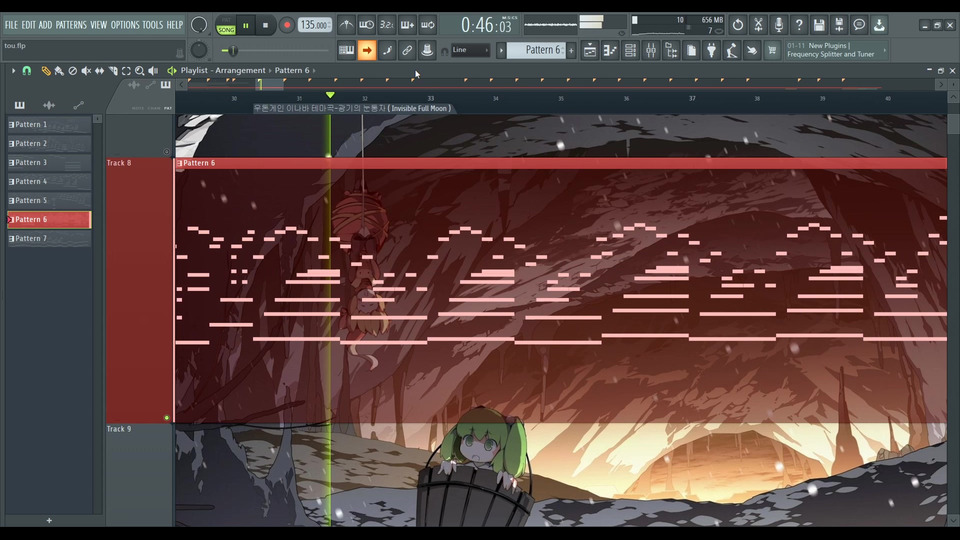The height and width of the screenshot is (540, 960).
Task: Open the OPTIONS menu
Action: point(125,25)
